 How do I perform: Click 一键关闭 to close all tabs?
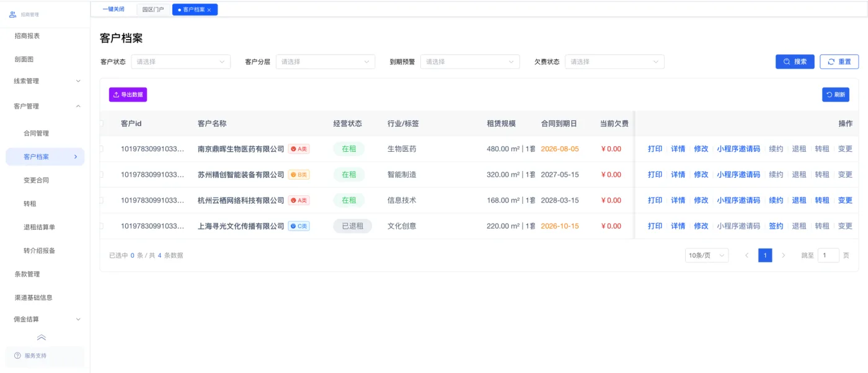[x=113, y=9]
